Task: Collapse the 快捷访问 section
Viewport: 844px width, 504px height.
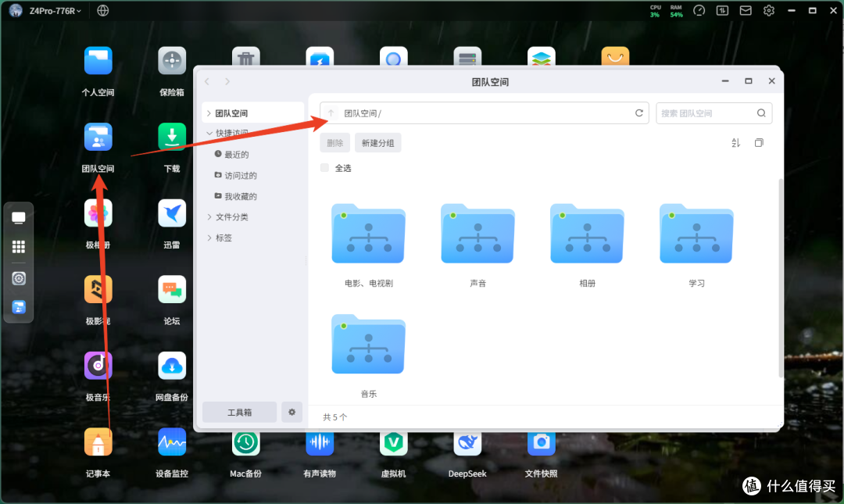Action: click(209, 133)
